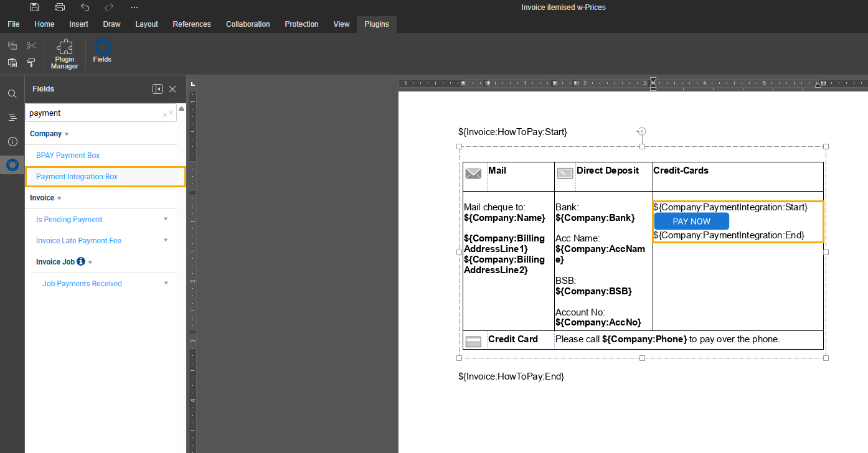Select the Format Painter tool
Viewport: 868px width, 453px height.
click(31, 63)
